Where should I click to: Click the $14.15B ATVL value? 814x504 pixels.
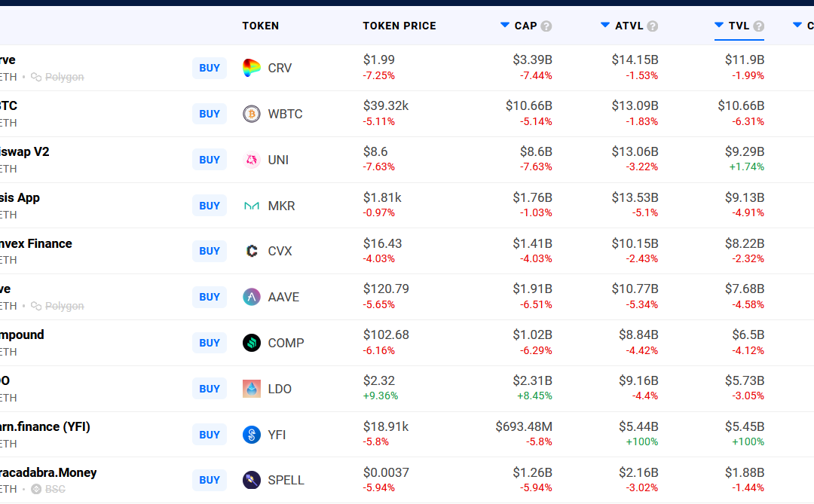pos(635,60)
